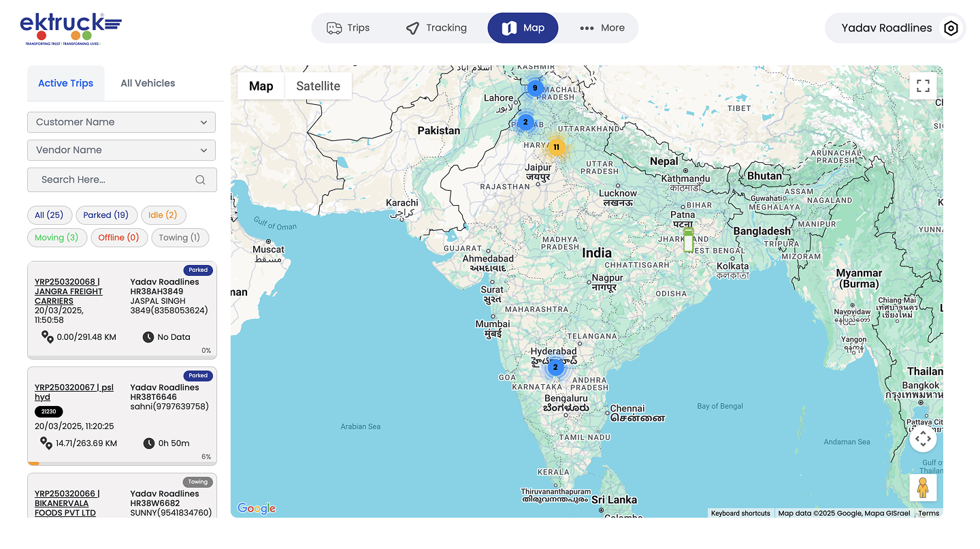
Task: Switch to the All Vehicles tab
Action: point(148,83)
